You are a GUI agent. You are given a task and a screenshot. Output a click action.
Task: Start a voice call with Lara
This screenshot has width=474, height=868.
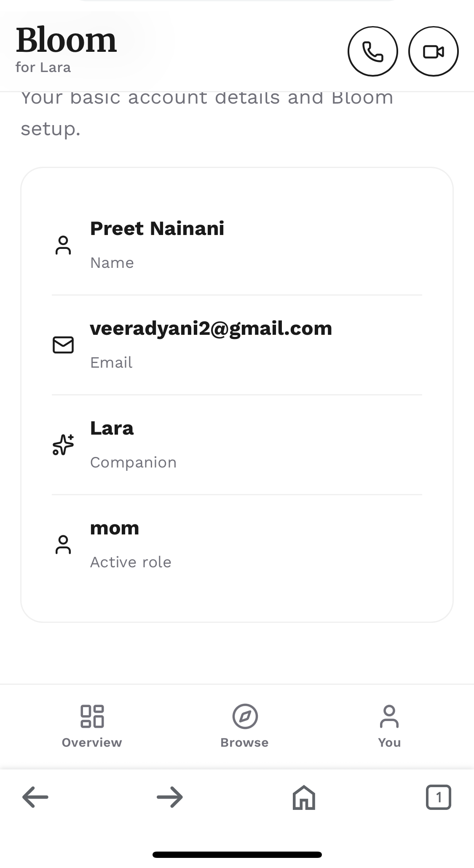372,51
